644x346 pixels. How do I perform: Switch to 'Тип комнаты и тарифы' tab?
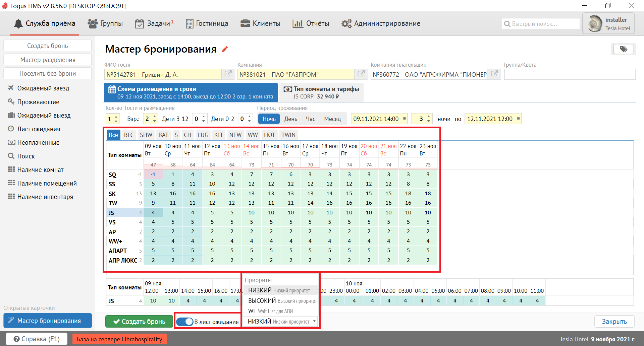321,92
